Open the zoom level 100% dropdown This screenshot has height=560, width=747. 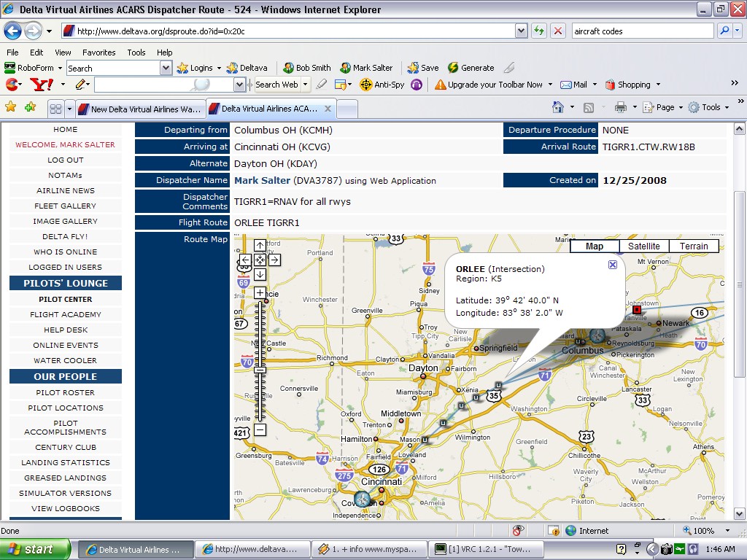(x=727, y=531)
